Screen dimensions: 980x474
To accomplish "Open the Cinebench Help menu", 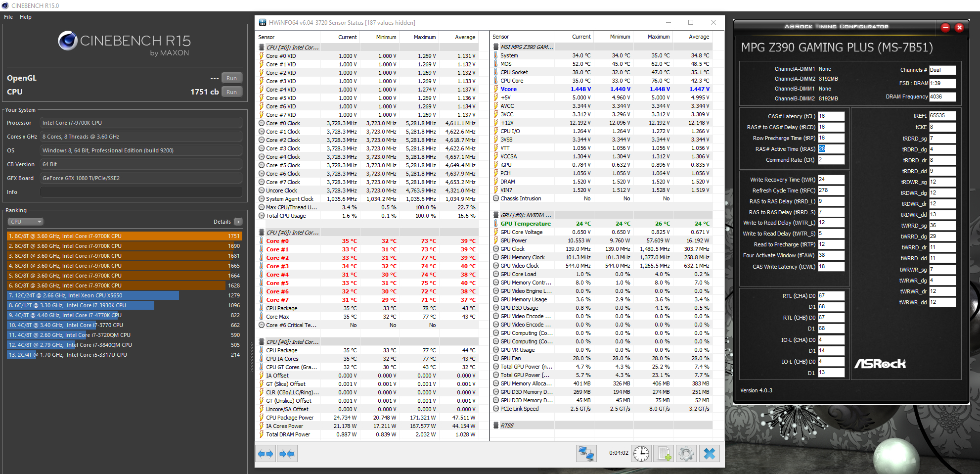I will click(x=26, y=17).
